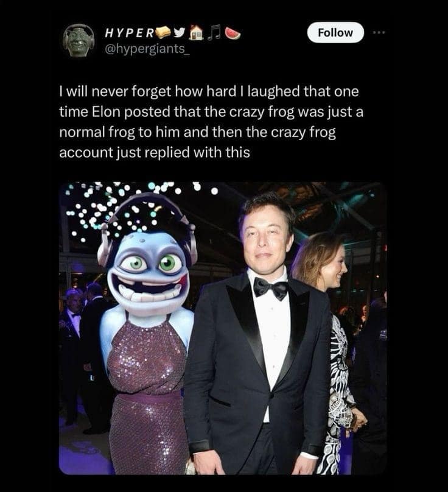Open the @hypergiants_ handle link
448x492 pixels.
pyautogui.click(x=147, y=48)
